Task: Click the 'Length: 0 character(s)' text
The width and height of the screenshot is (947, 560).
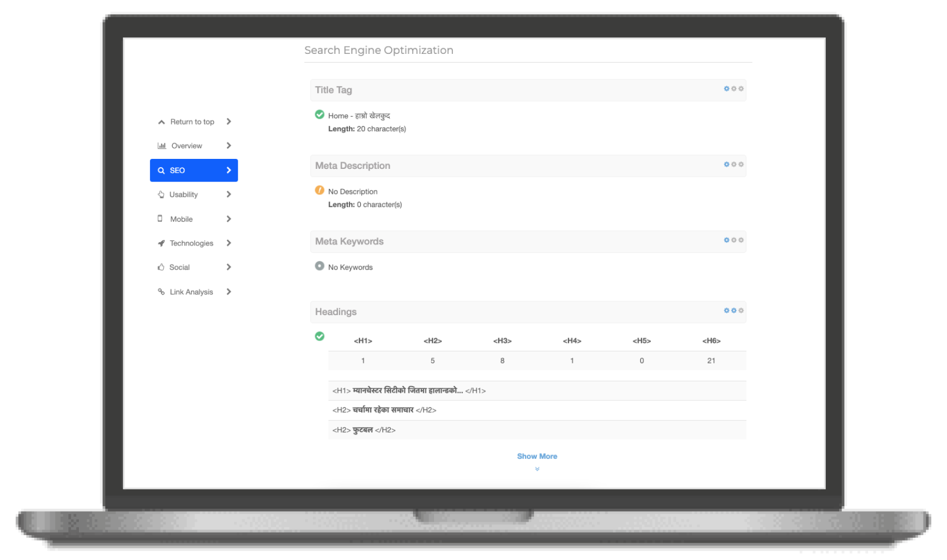Action: tap(365, 204)
